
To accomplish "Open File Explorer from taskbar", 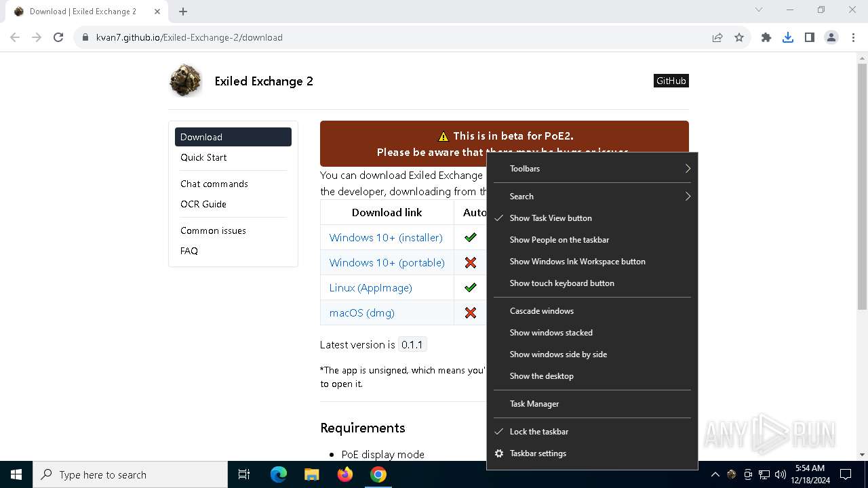I will 311,474.
